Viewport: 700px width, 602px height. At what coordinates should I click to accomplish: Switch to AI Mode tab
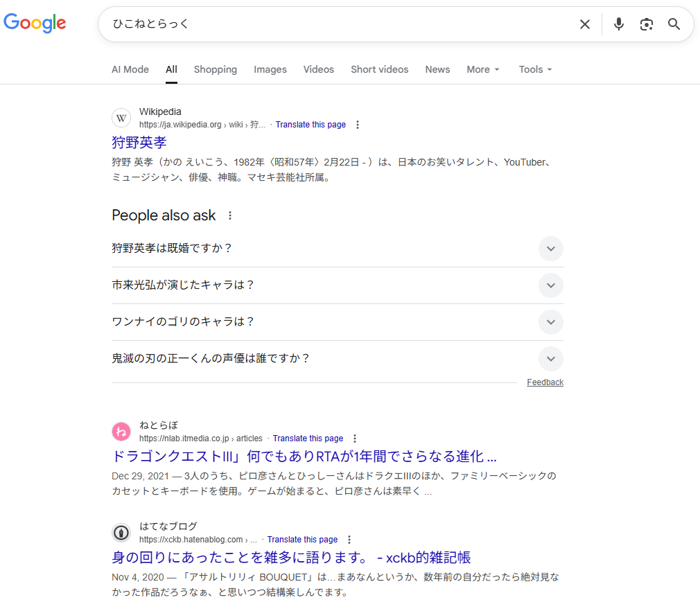[x=130, y=69]
